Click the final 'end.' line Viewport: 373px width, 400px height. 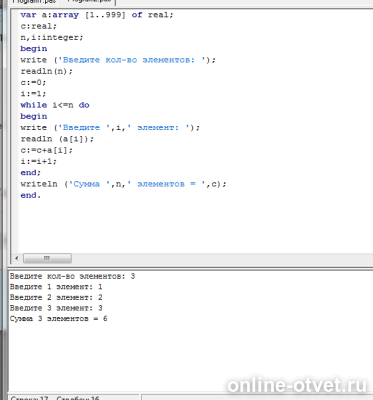click(30, 195)
